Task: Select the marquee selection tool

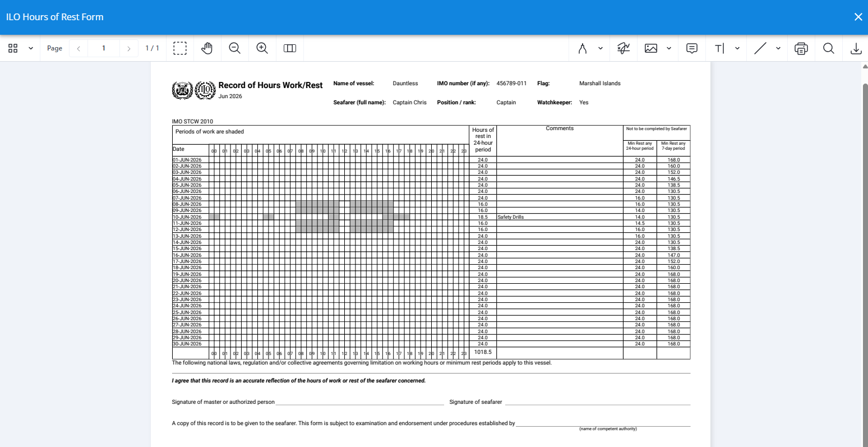Action: tap(180, 48)
